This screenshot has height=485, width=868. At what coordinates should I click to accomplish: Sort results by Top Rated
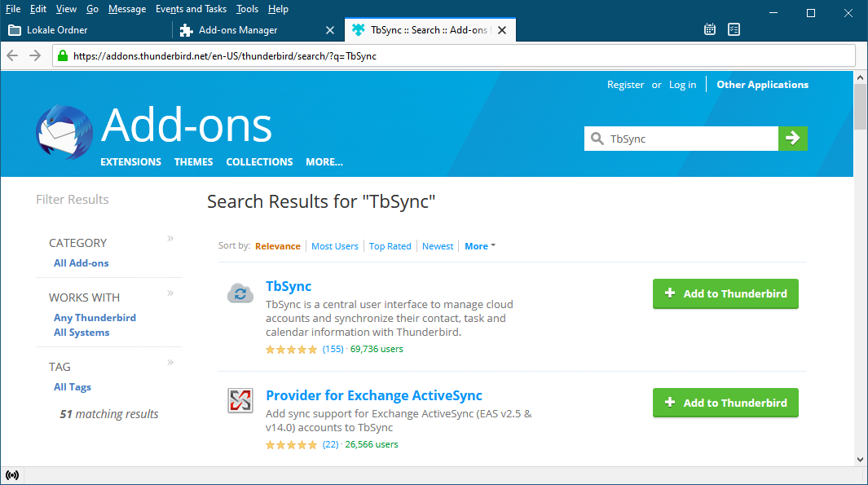click(390, 246)
